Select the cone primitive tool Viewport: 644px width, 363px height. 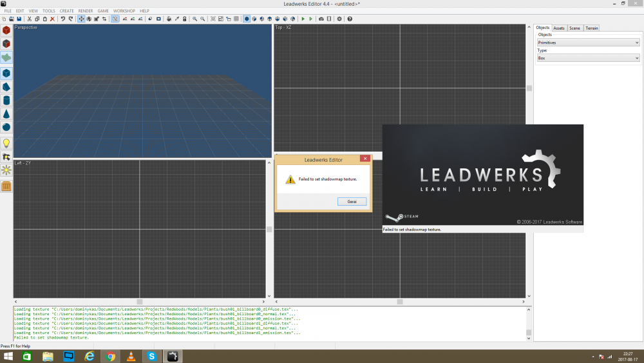pos(6,114)
